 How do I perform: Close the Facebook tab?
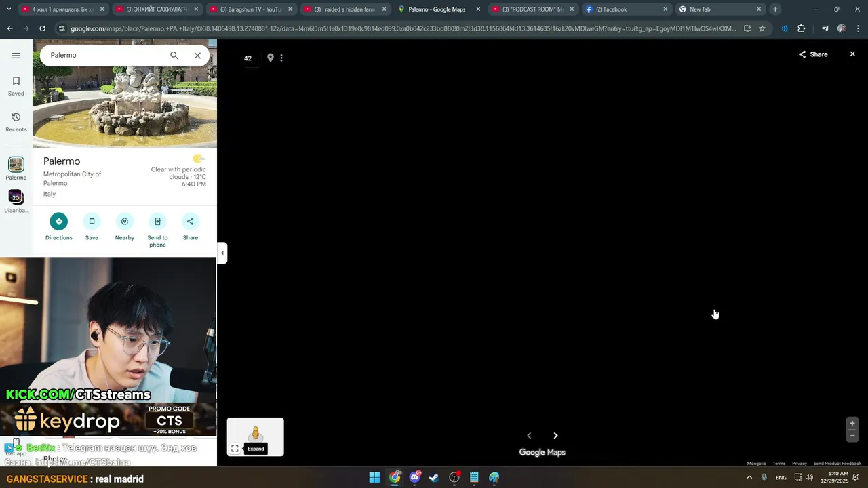[665, 9]
